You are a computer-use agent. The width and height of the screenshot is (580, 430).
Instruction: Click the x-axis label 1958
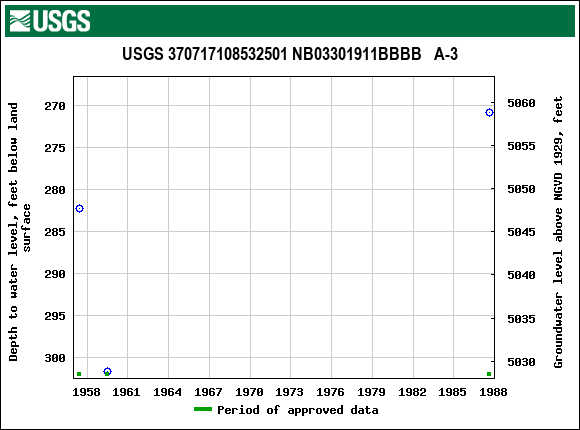(87, 392)
